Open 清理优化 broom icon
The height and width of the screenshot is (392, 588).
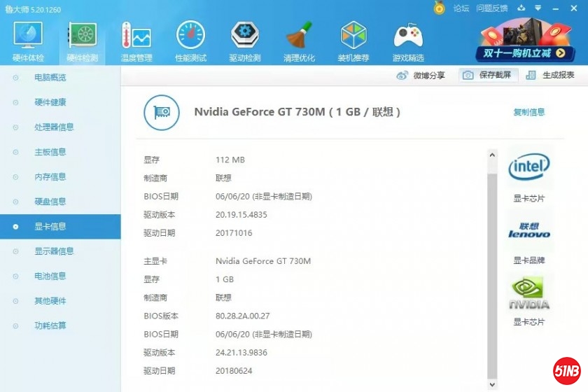299,41
